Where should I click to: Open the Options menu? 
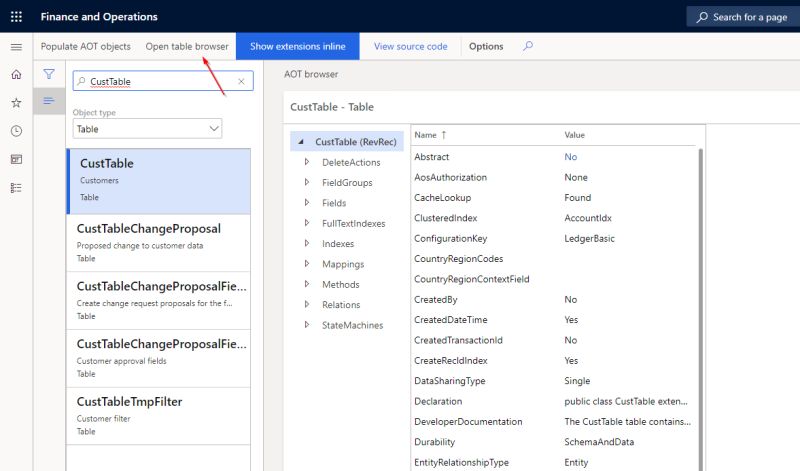click(x=486, y=46)
